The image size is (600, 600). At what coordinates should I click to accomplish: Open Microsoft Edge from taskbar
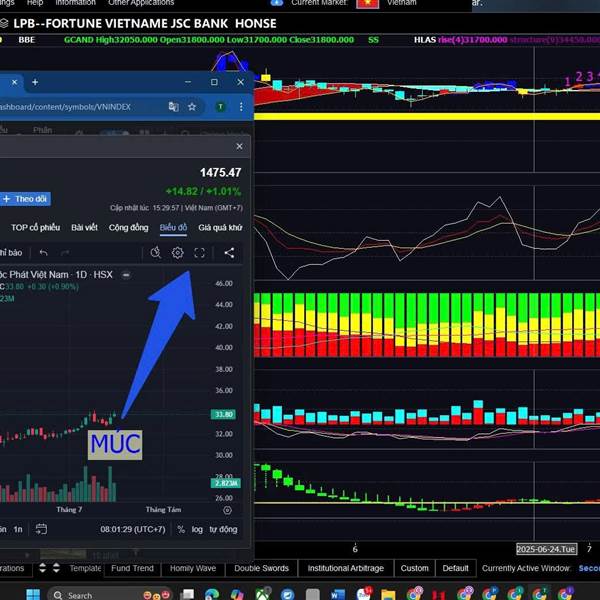coord(212,594)
